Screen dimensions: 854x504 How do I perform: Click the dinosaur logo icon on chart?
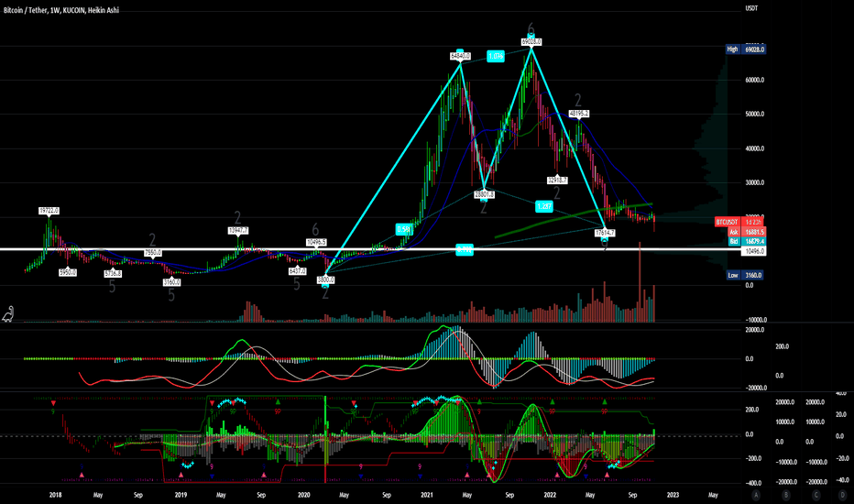click(x=8, y=314)
